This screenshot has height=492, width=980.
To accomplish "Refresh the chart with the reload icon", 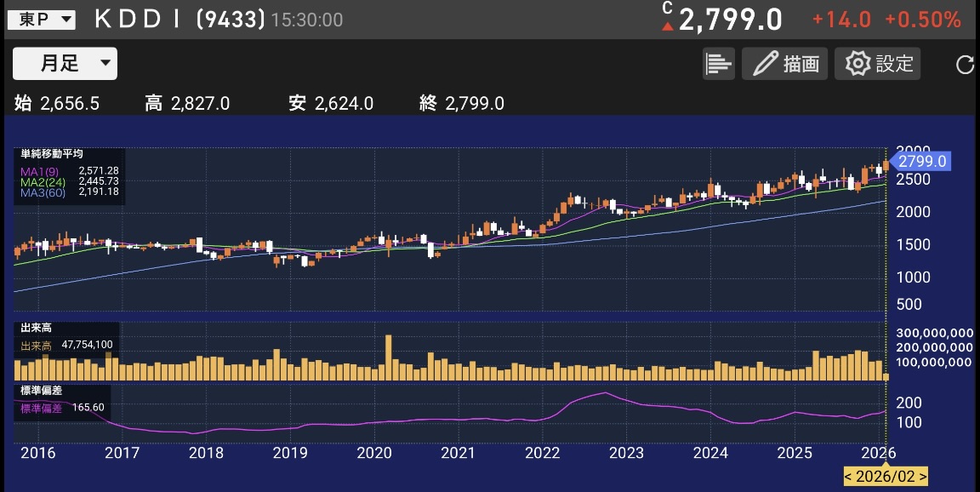I will [x=963, y=63].
